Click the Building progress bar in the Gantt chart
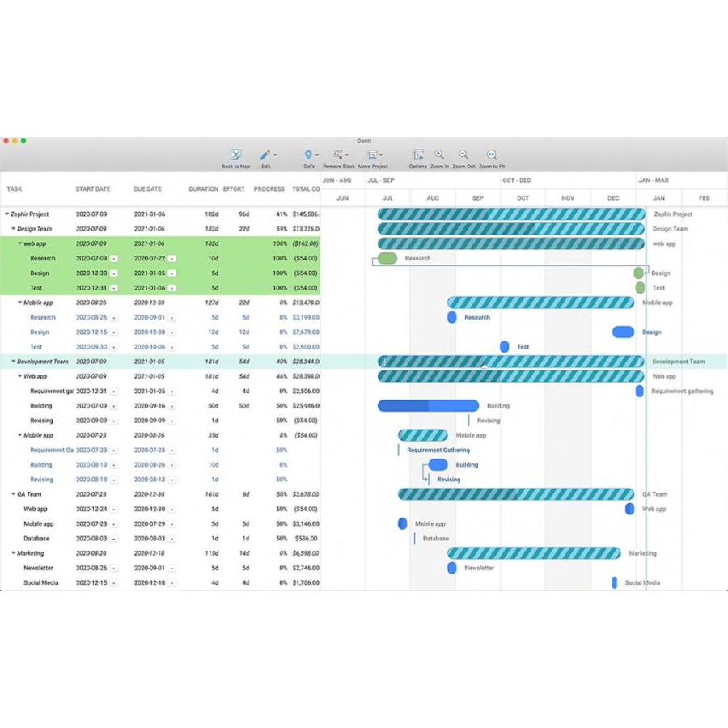Image resolution: width=728 pixels, height=728 pixels. click(429, 405)
